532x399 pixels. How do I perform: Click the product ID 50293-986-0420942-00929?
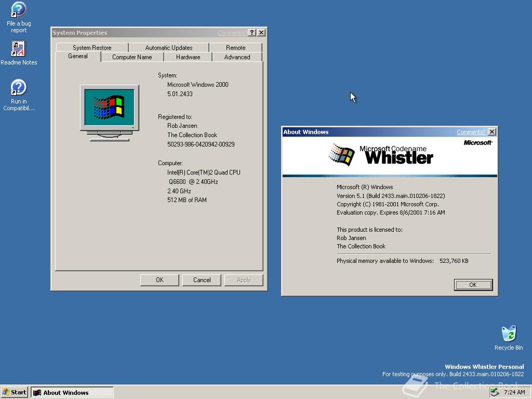click(201, 144)
